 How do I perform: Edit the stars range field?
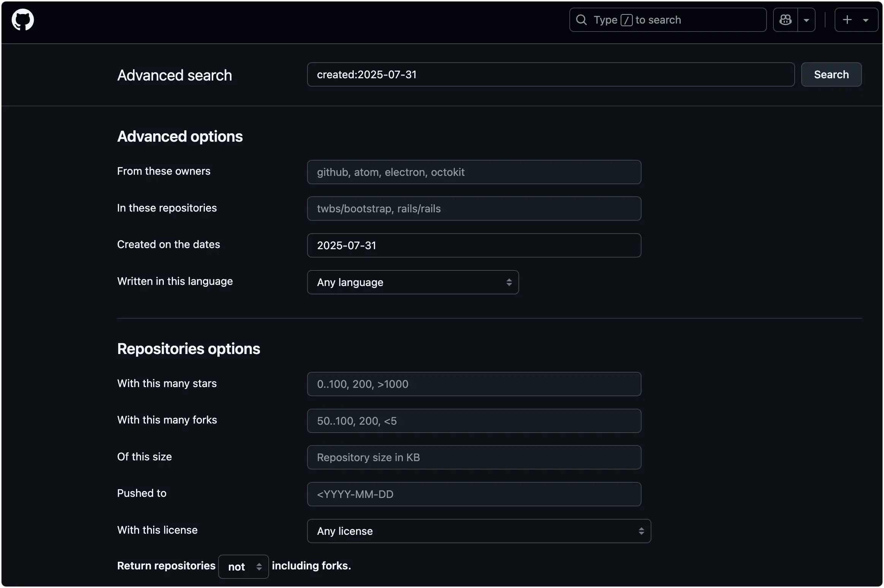pos(474,384)
